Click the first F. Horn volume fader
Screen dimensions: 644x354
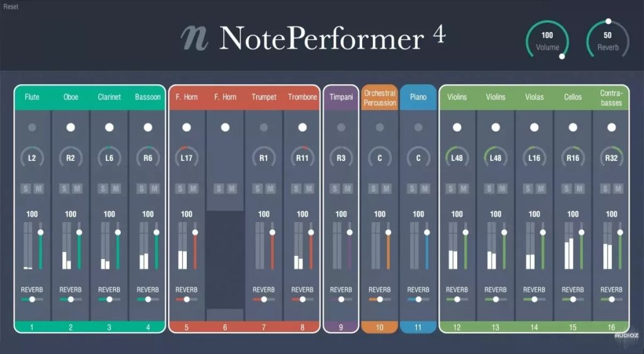coord(195,233)
